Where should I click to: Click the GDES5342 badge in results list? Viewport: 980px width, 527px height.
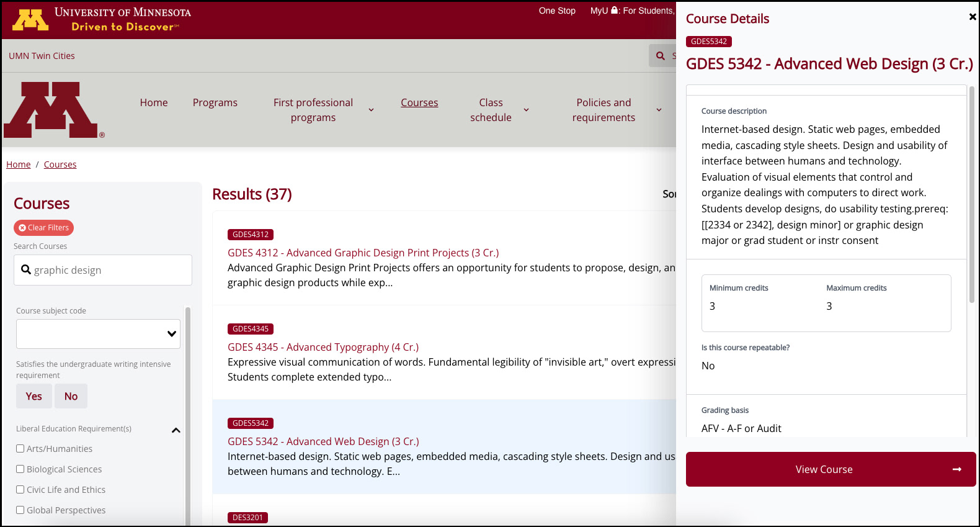pyautogui.click(x=251, y=423)
